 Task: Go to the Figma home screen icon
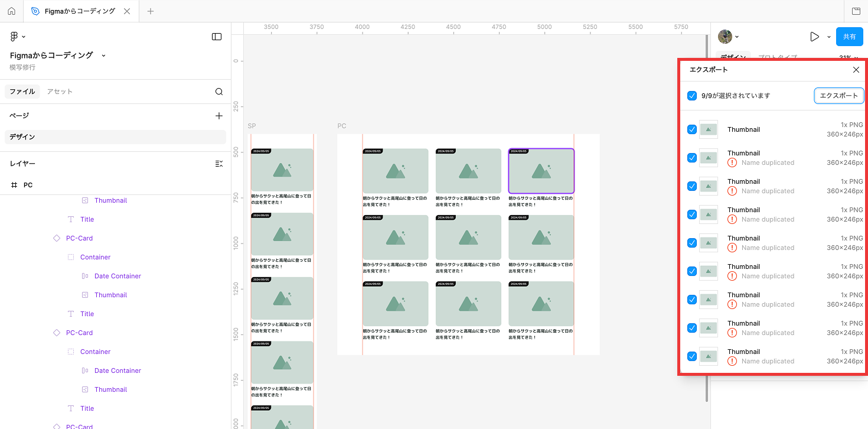tap(11, 11)
